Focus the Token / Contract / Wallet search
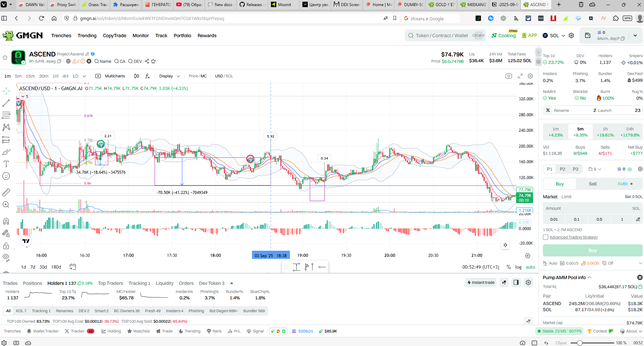The width and height of the screenshot is (644, 346). [x=445, y=35]
